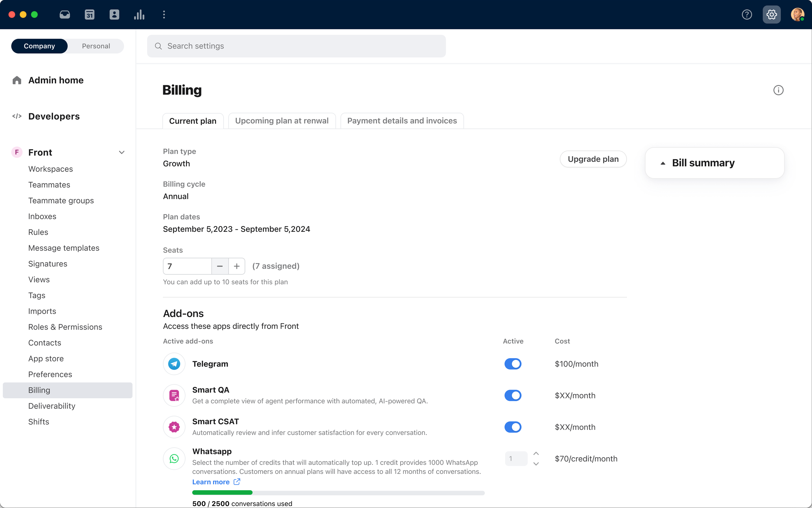Click the Admin home house icon
Viewport: 812px width, 508px height.
tap(17, 80)
